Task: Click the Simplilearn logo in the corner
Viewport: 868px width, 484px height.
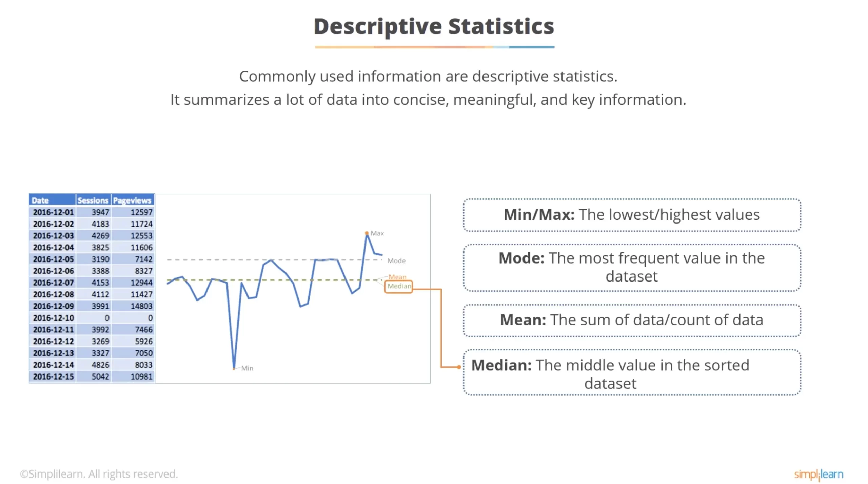Action: pyautogui.click(x=818, y=474)
